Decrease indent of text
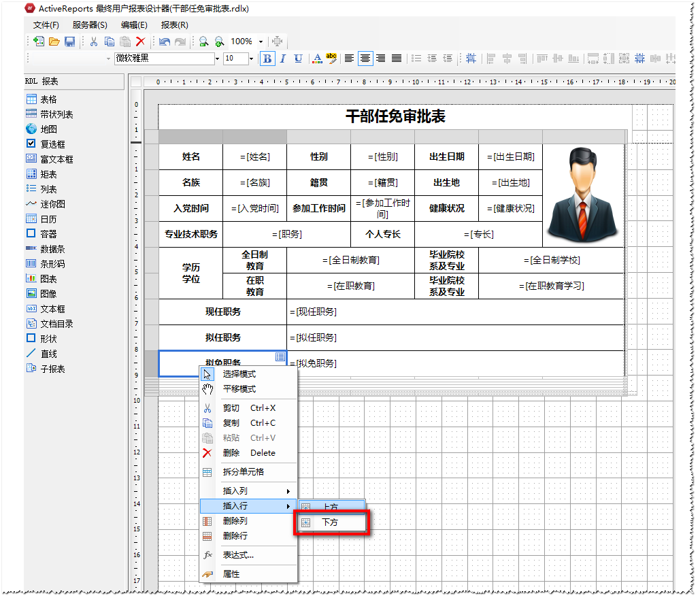700x600 pixels. tap(448, 59)
